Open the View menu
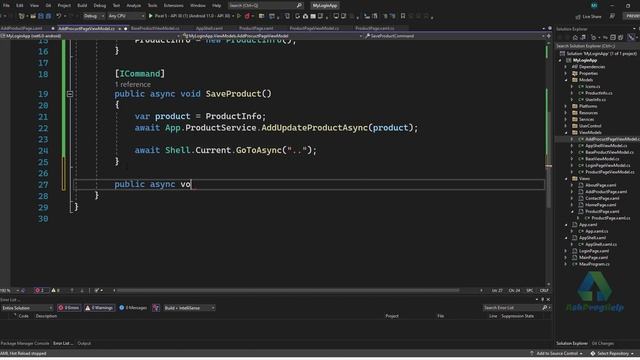Screen dimensions: 640x360 point(34,6)
